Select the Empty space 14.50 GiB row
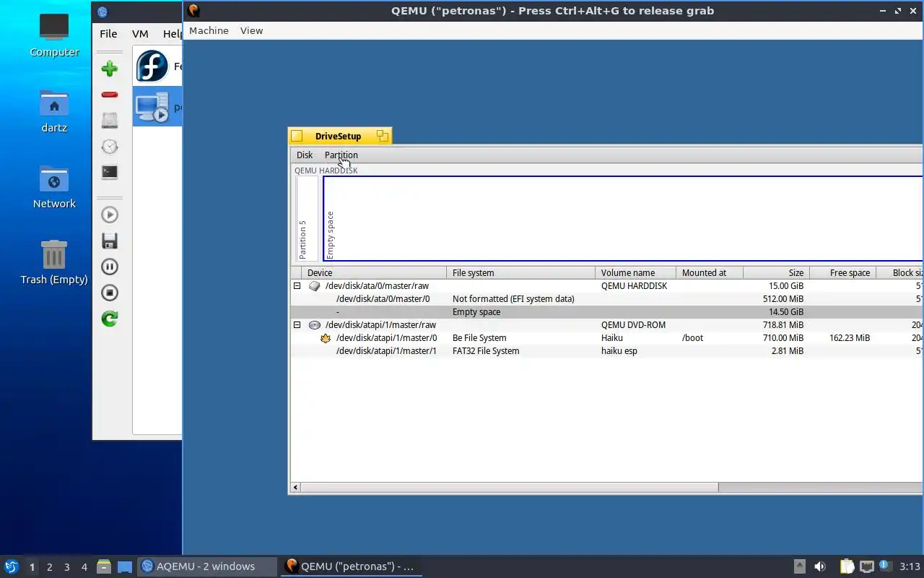Screen dimensions: 924x578 [606, 311]
